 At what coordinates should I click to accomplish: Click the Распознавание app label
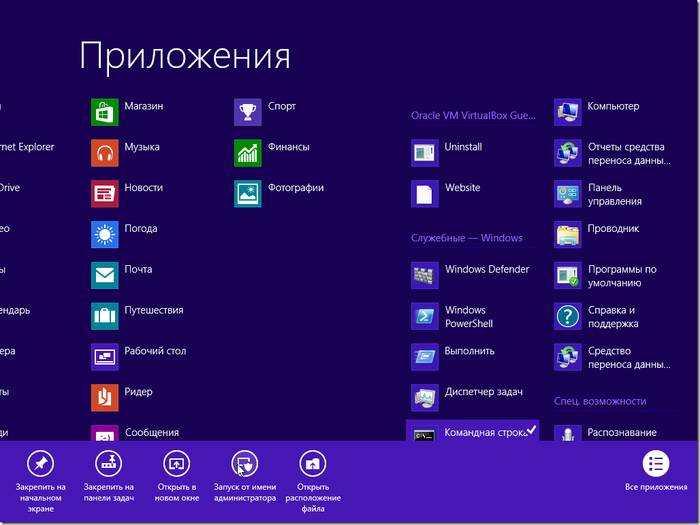(621, 432)
